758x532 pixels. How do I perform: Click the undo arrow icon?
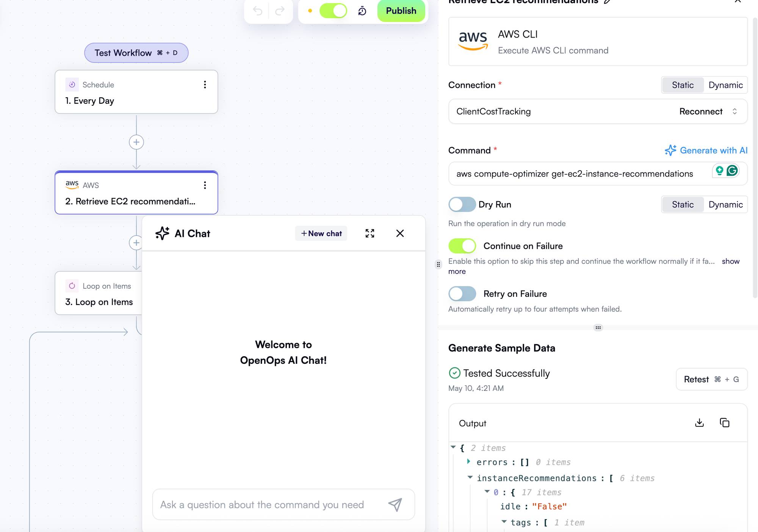tap(258, 11)
